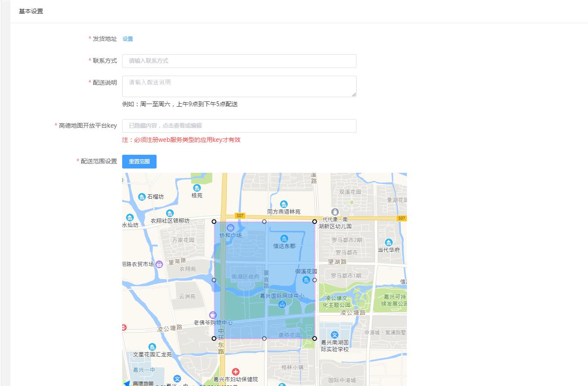Click the 信达东郡 residential icon
Viewport: 588px width, 386px height.
[284, 239]
